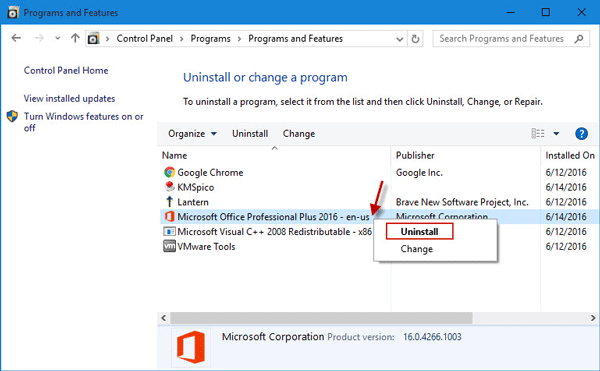
Task: Click the large Office logo in details pane
Action: [191, 347]
